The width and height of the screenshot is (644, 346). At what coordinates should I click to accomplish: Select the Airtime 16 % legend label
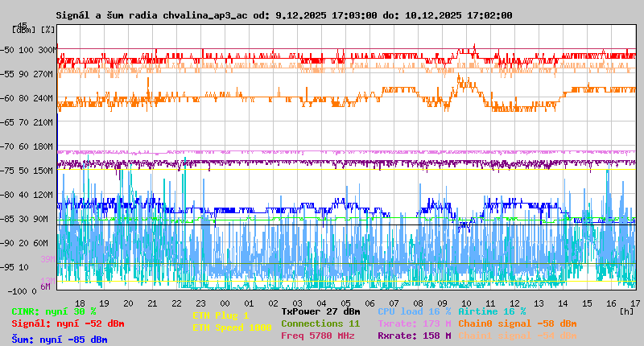click(x=492, y=311)
